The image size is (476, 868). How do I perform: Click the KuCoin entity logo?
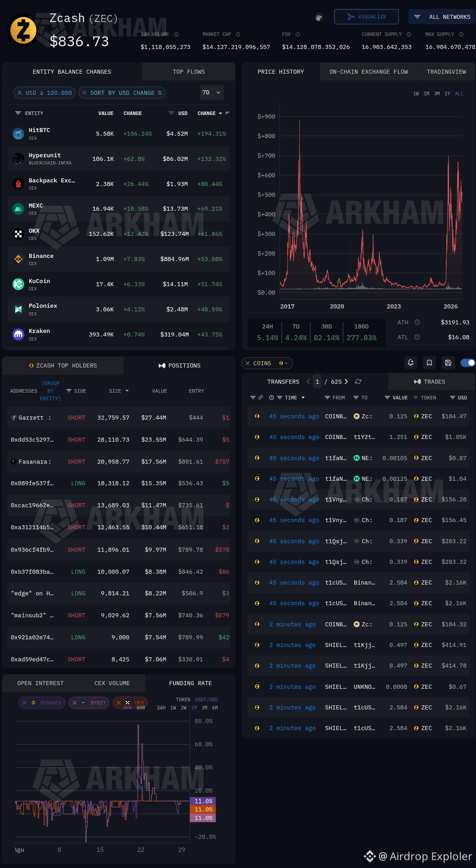[18, 284]
